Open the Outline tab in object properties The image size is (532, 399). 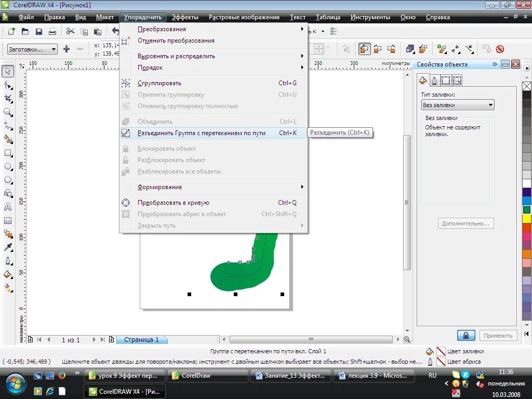(x=434, y=81)
